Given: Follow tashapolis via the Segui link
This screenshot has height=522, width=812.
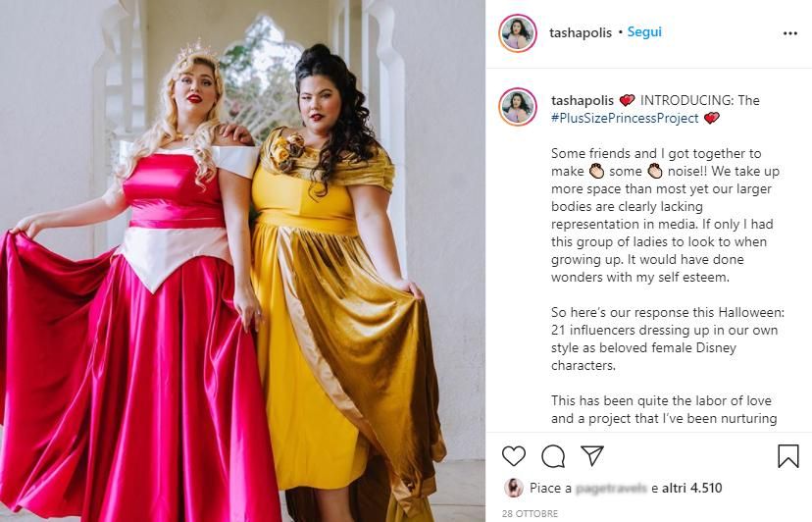Looking at the screenshot, I should tap(644, 32).
